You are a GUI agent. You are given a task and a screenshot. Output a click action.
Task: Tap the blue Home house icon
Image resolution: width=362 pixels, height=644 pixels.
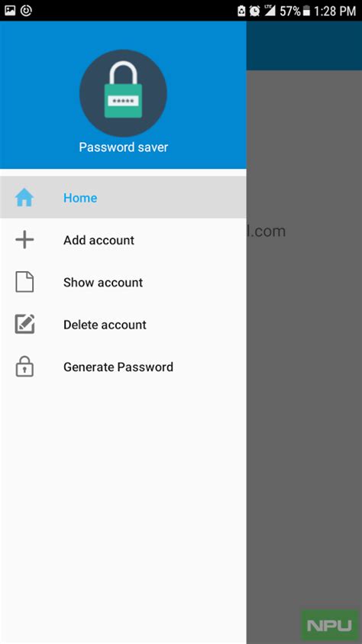24,198
